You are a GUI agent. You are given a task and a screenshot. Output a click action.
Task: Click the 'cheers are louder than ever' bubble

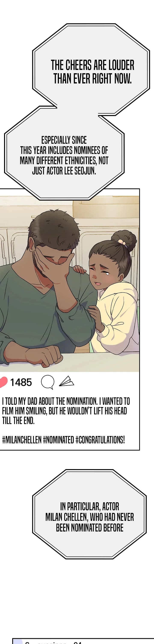[x=91, y=70]
